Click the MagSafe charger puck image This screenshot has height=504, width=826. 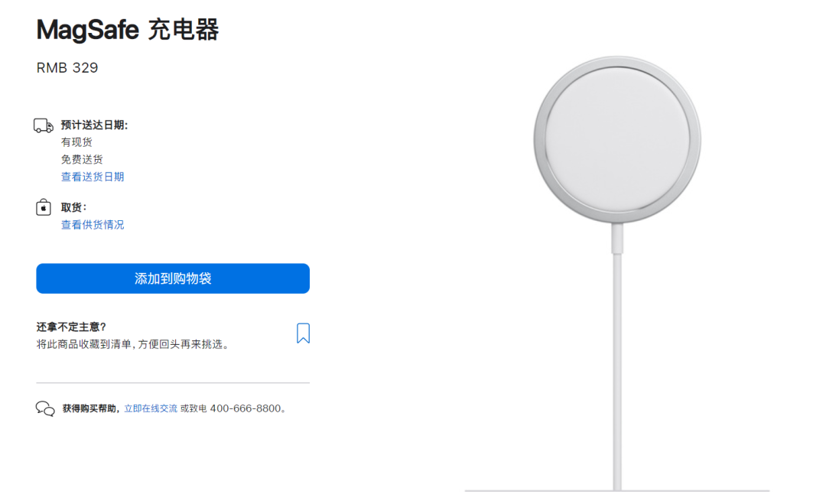click(x=616, y=140)
